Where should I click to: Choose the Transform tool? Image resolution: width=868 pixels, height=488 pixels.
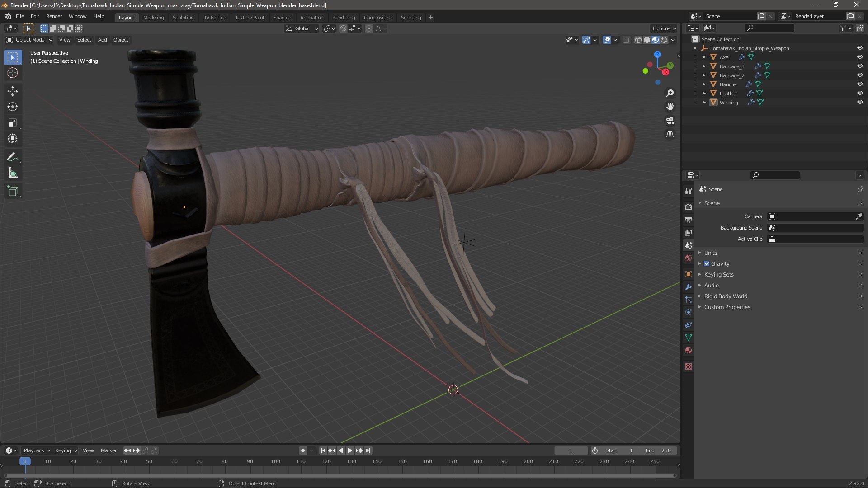coord(13,139)
